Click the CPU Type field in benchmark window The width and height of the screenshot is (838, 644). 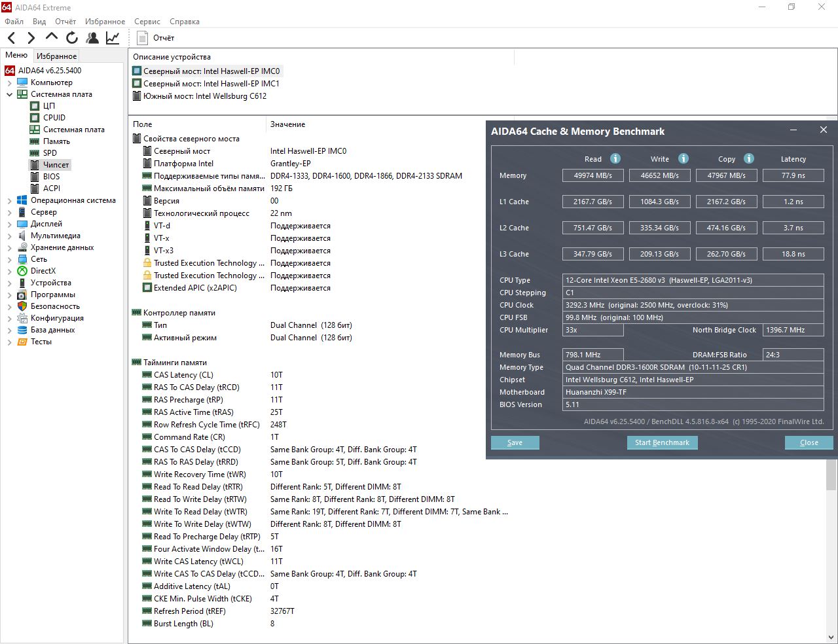pos(693,280)
